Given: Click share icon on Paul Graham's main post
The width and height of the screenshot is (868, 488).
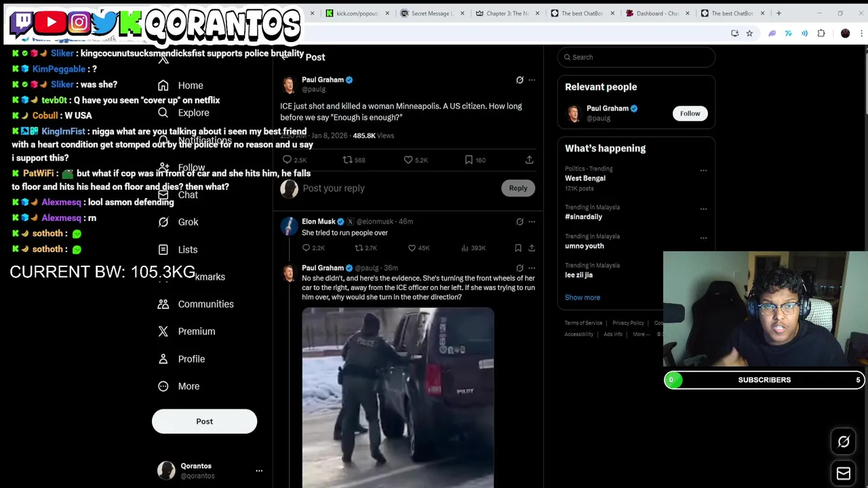Looking at the screenshot, I should pyautogui.click(x=530, y=160).
